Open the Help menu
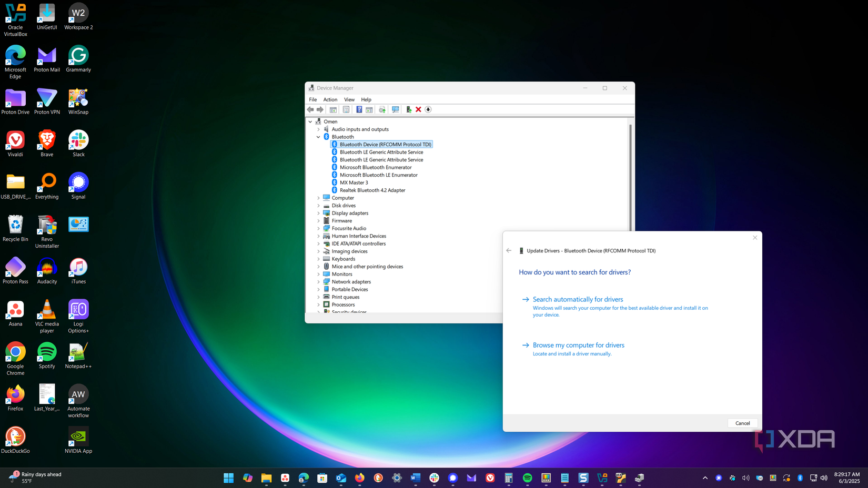 [x=366, y=99]
